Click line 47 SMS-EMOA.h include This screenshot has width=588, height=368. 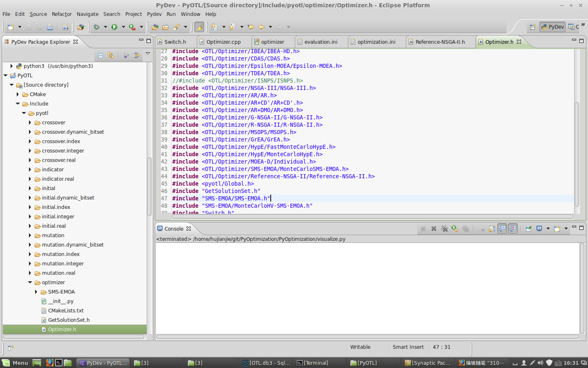pyautogui.click(x=221, y=198)
